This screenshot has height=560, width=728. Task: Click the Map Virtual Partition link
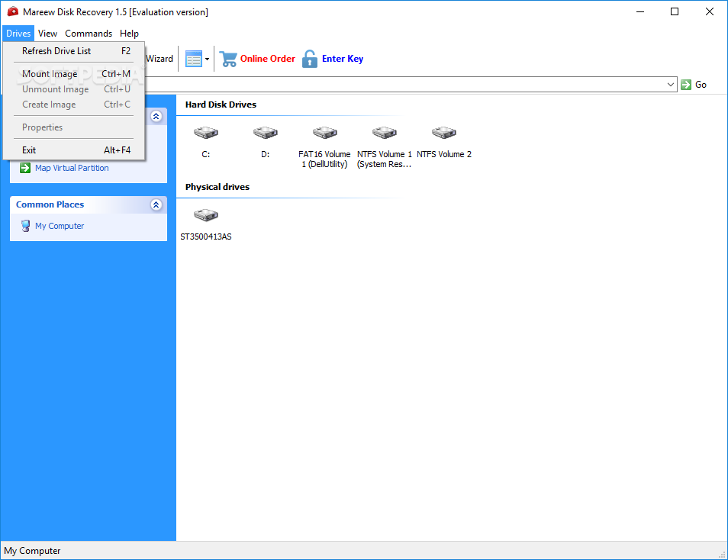tap(72, 168)
